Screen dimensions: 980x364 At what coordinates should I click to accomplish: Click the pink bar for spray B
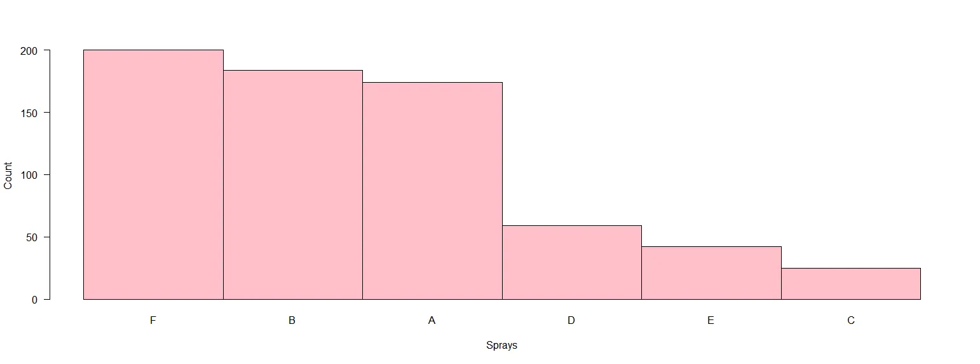(292, 185)
